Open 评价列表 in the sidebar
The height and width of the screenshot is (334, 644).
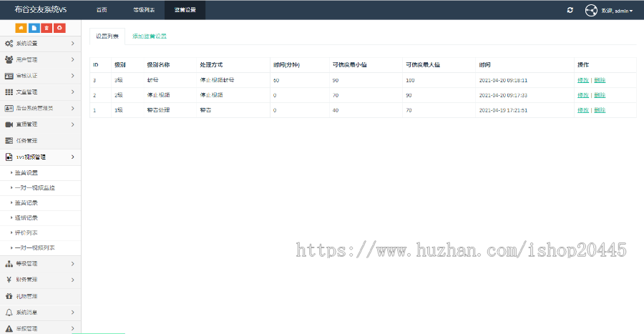tap(26, 232)
